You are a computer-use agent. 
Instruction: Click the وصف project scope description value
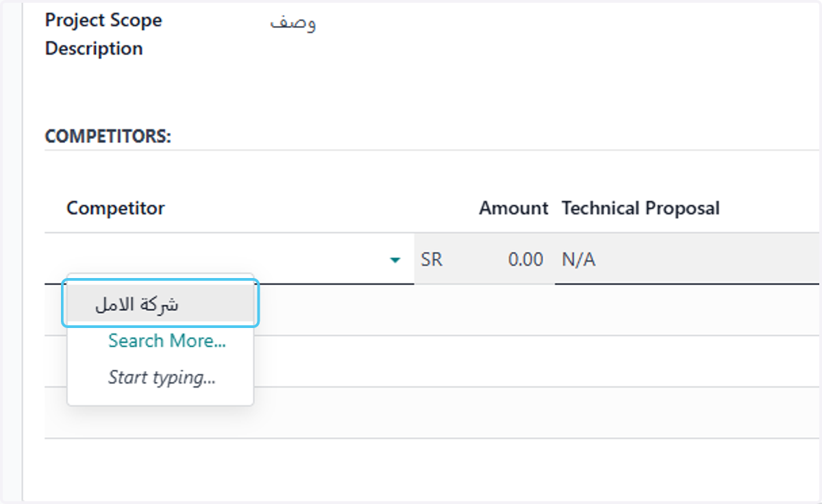tap(293, 22)
